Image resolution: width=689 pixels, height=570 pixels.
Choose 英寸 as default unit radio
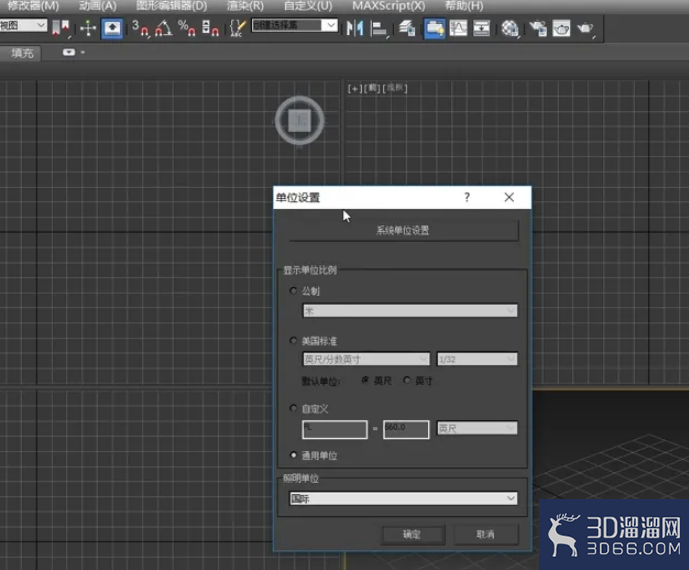pos(407,380)
